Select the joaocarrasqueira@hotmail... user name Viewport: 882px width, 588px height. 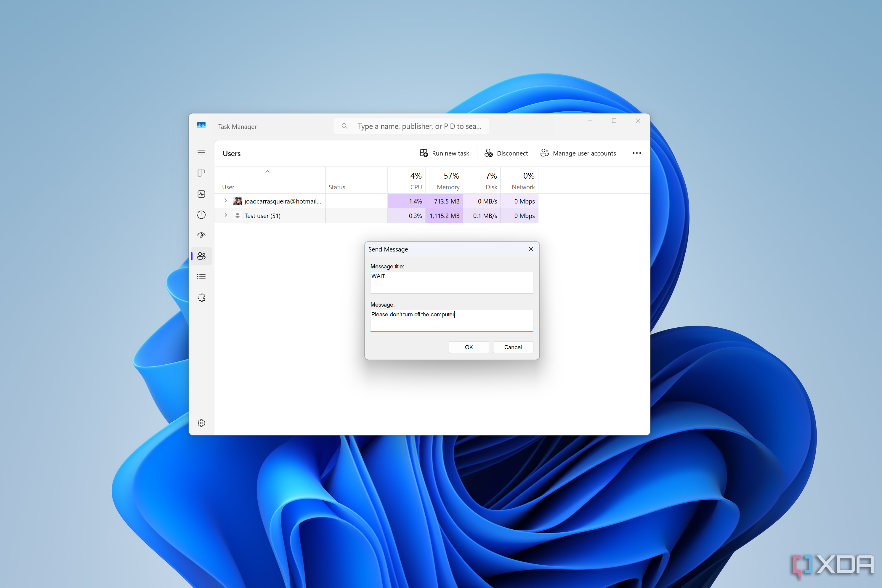[x=283, y=201]
